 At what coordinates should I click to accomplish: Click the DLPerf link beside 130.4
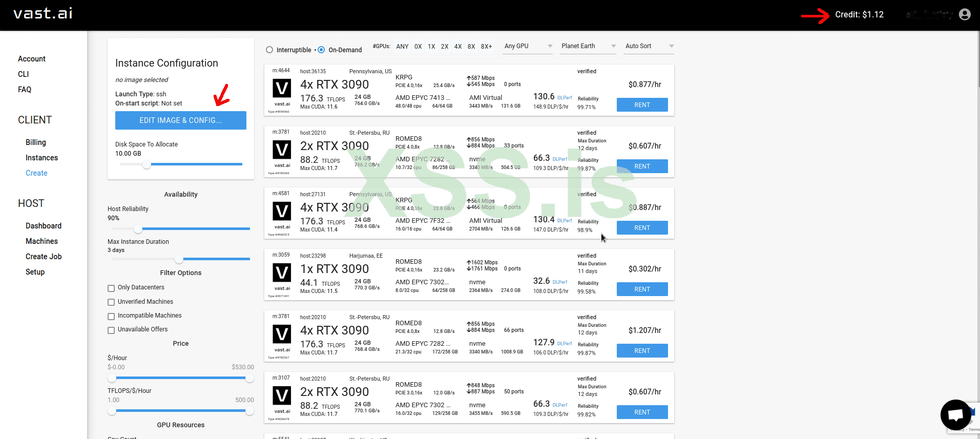pyautogui.click(x=565, y=221)
